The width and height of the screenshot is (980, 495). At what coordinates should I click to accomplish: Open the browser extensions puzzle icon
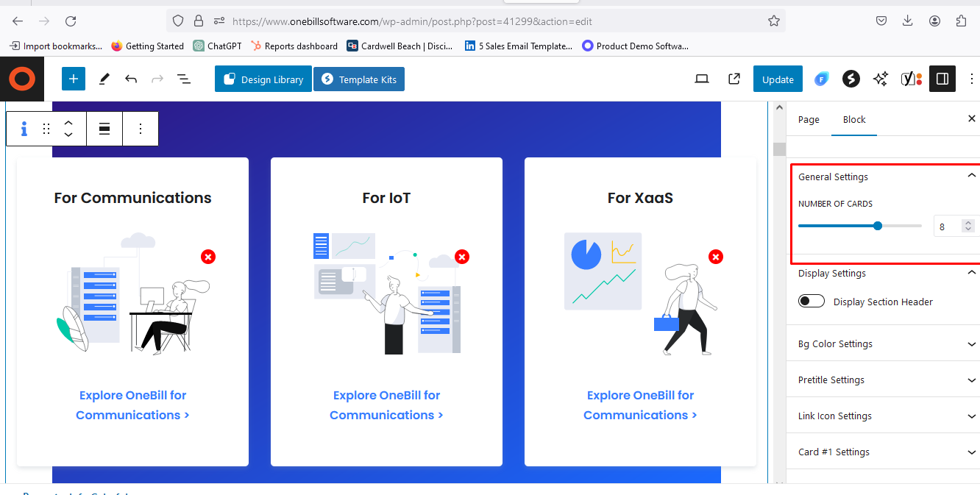(x=961, y=21)
